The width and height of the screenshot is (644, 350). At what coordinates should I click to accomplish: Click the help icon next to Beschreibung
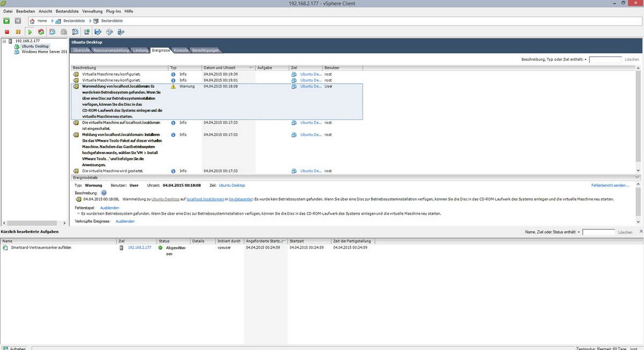click(104, 192)
